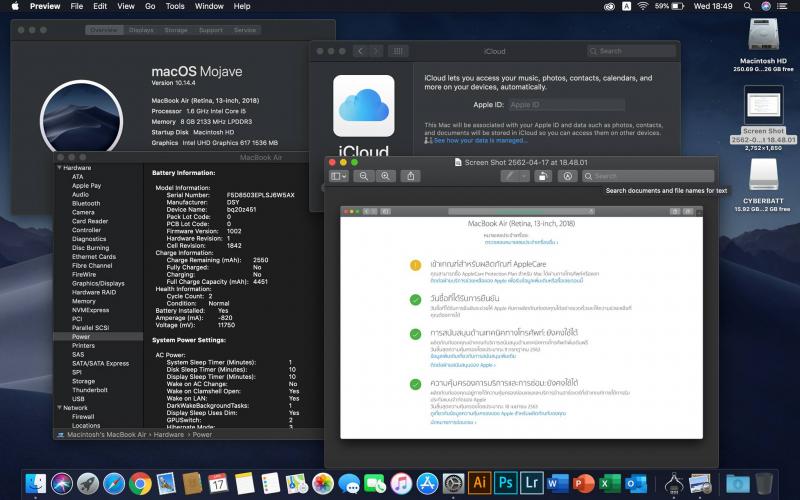Collapse the Network tree in System Information
This screenshot has height=500, width=800.
(x=60, y=408)
